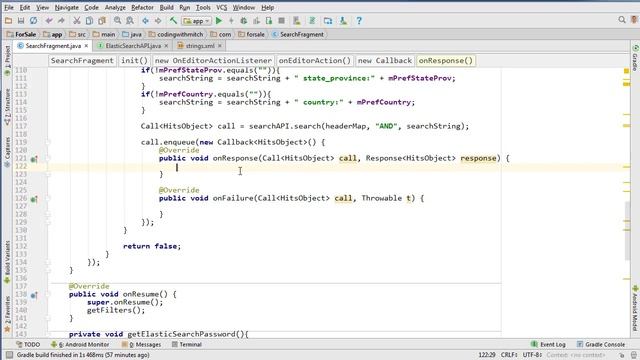Click the editor vertical scrollbar thumb

pyautogui.click(x=627, y=231)
